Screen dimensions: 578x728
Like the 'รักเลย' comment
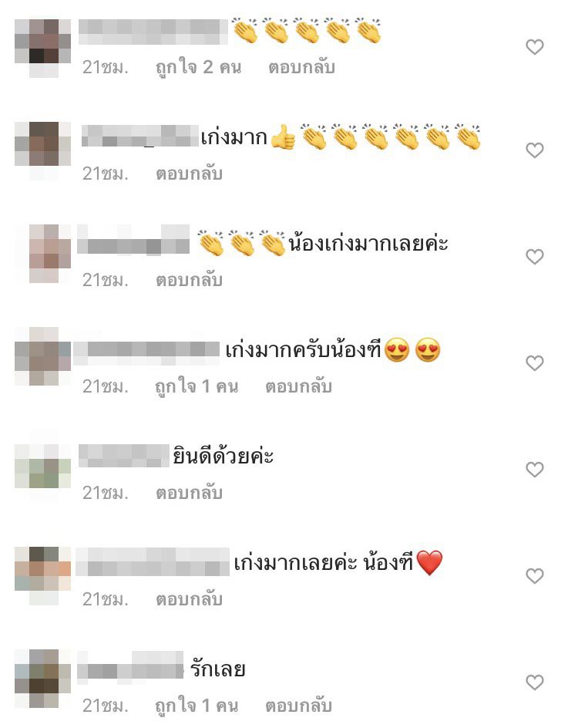[534, 682]
